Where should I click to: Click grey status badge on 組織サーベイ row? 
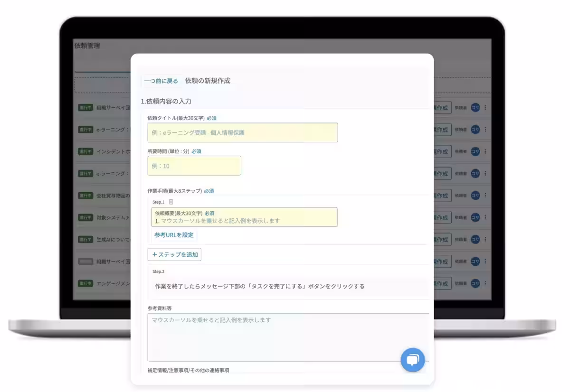[x=85, y=261]
